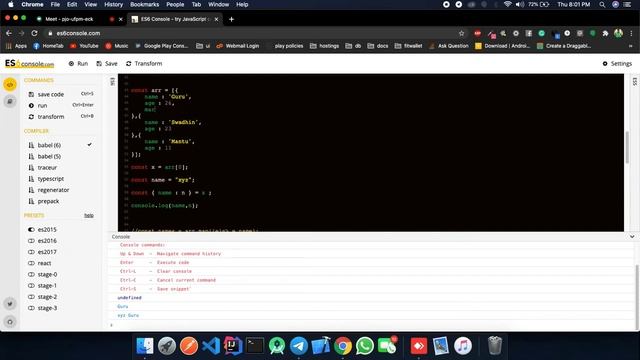Click the es6console.com address bar

(253, 33)
